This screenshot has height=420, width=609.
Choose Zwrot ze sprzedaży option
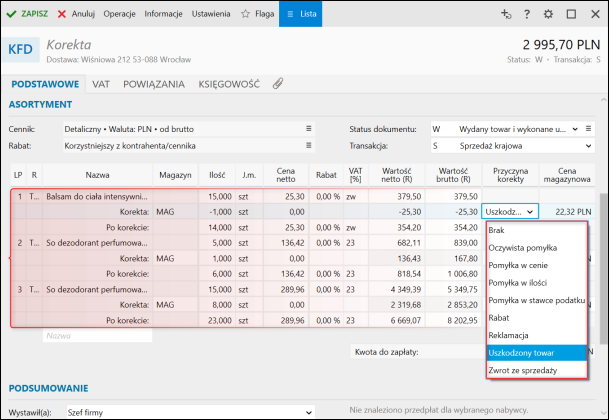tap(536, 370)
